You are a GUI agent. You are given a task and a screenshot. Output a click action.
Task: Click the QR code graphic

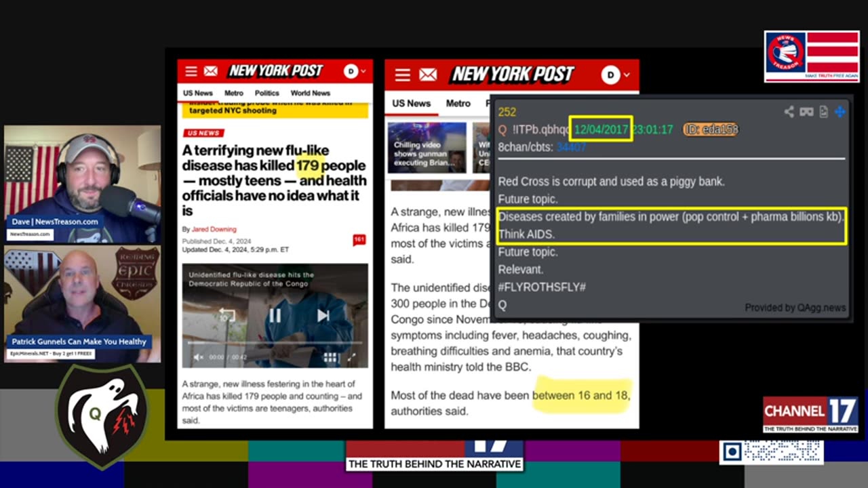point(771,452)
